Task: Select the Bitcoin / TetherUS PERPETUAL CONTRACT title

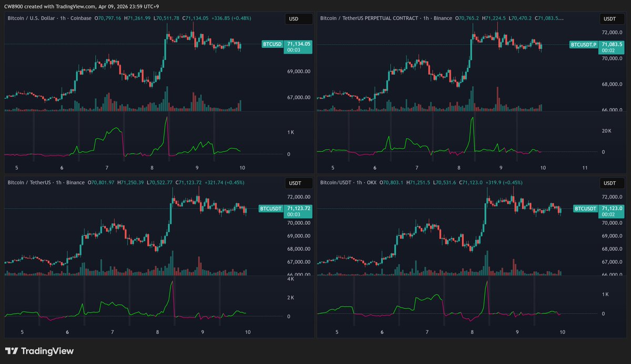Action: tap(383, 18)
